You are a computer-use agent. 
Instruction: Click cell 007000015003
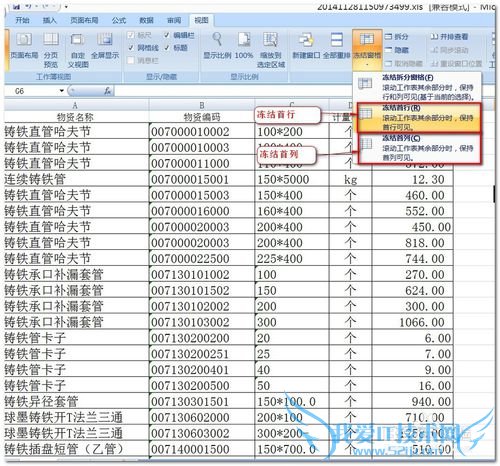(202, 195)
